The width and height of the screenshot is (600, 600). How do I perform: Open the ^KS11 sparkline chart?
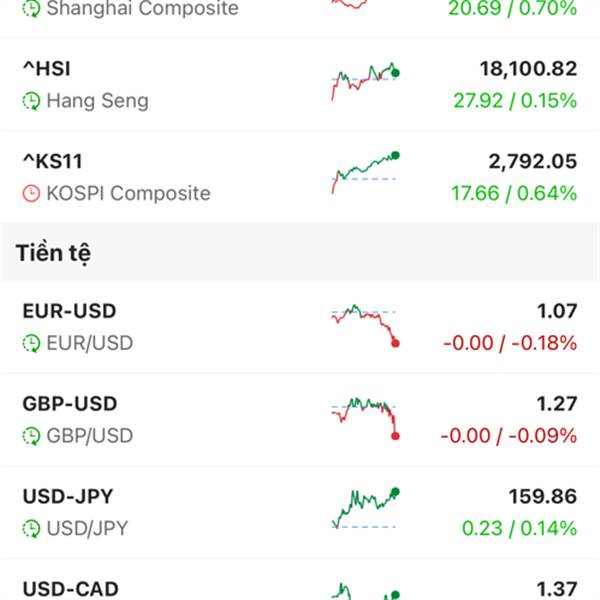click(x=365, y=173)
